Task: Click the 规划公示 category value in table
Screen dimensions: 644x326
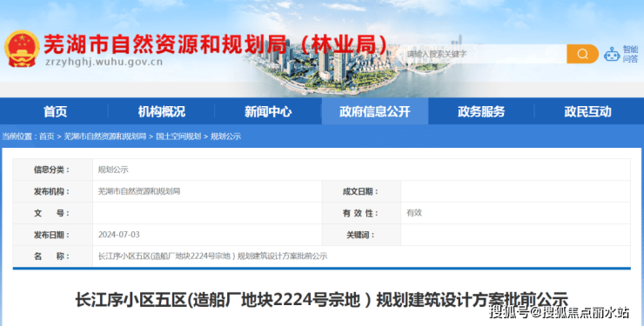Action: (x=113, y=170)
